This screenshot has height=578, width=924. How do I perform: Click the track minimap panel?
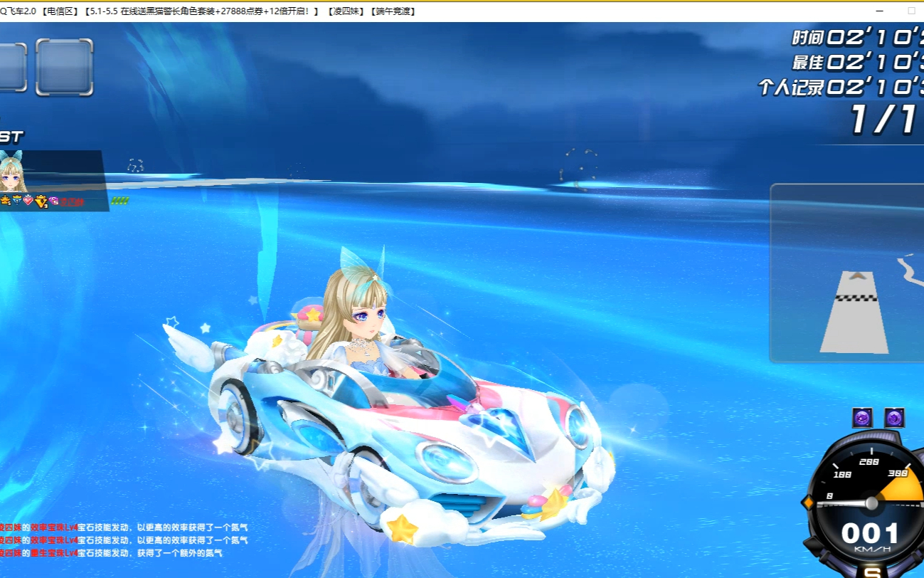(x=846, y=273)
